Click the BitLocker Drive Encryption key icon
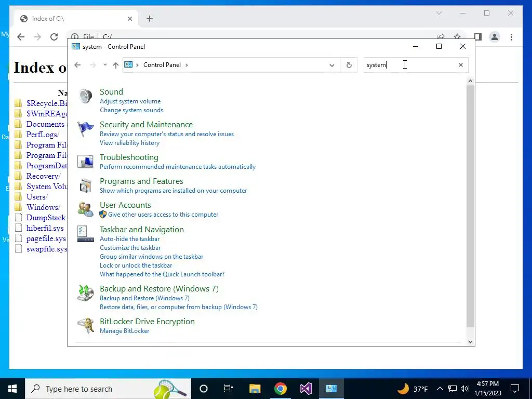 pyautogui.click(x=86, y=326)
